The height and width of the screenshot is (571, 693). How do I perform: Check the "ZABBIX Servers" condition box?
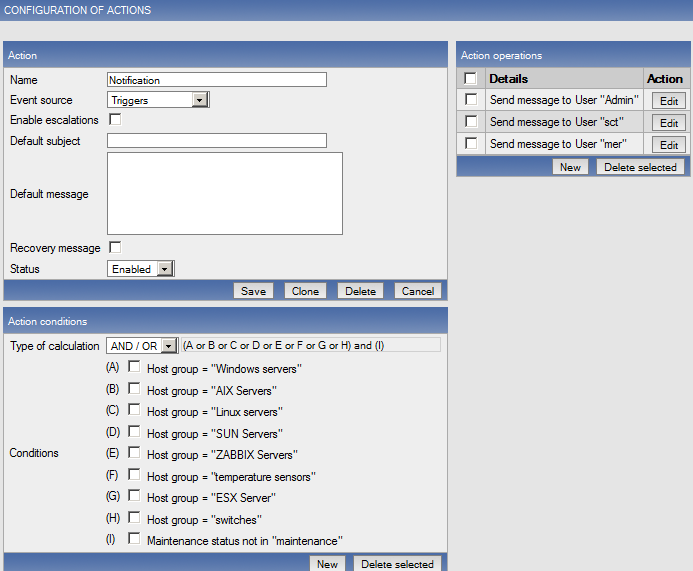click(x=134, y=453)
